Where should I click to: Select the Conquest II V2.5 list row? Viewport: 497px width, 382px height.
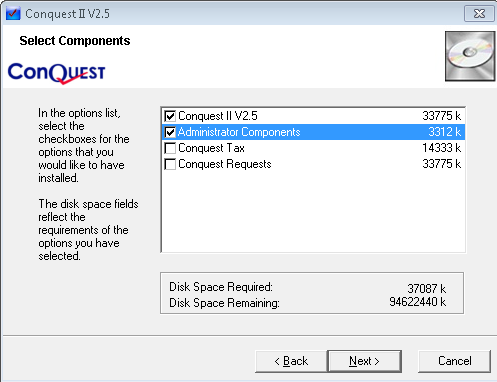tap(313, 116)
